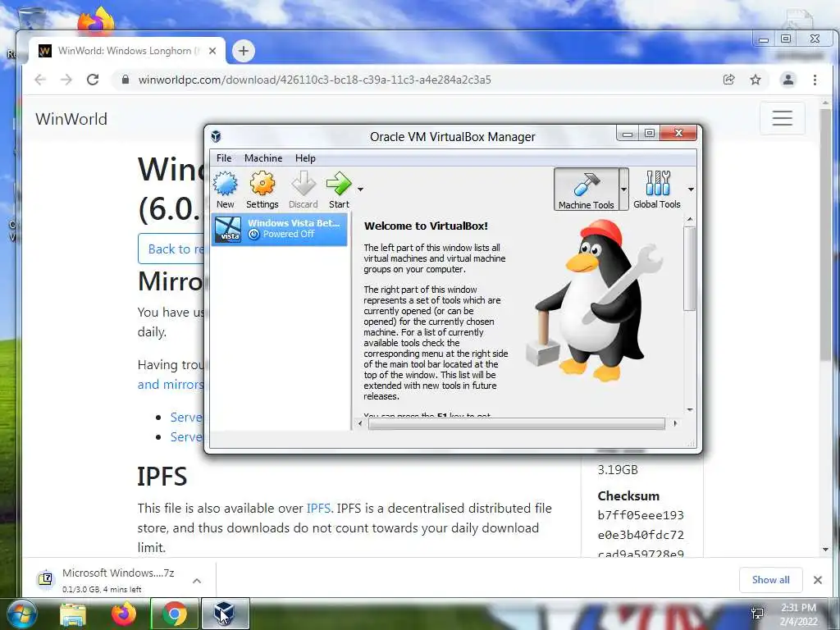
Task: Click the taskbar clock showing 2:31 PM
Action: [798, 614]
